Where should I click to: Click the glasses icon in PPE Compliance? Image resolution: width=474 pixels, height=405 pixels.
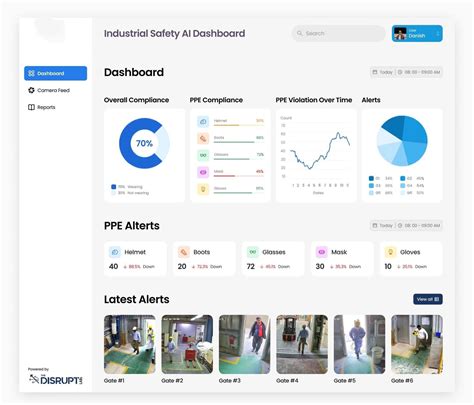point(203,155)
